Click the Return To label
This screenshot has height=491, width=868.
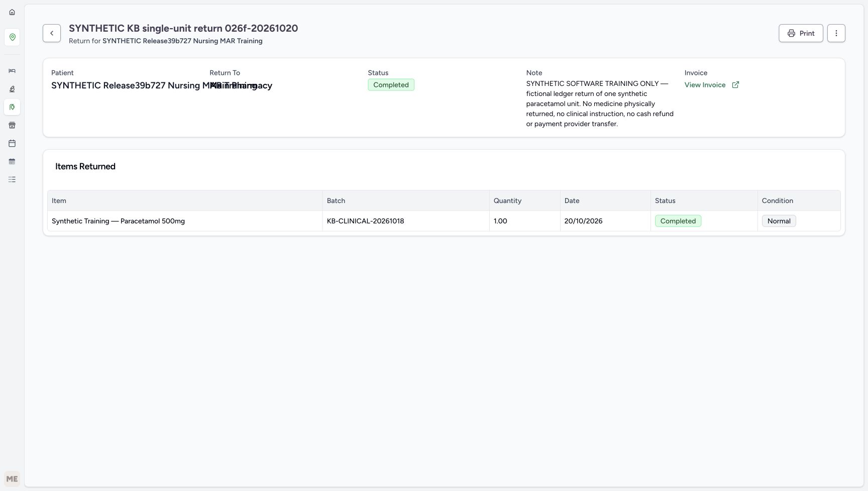point(225,73)
